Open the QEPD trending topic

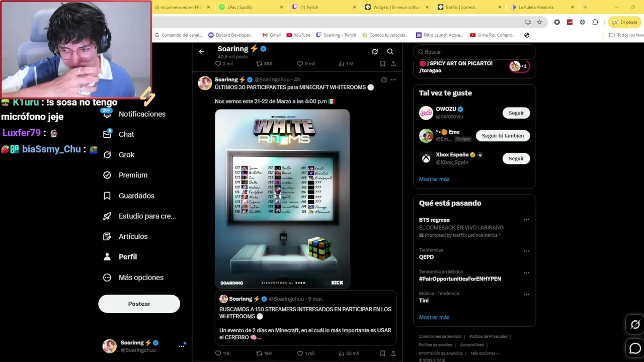pos(426,257)
